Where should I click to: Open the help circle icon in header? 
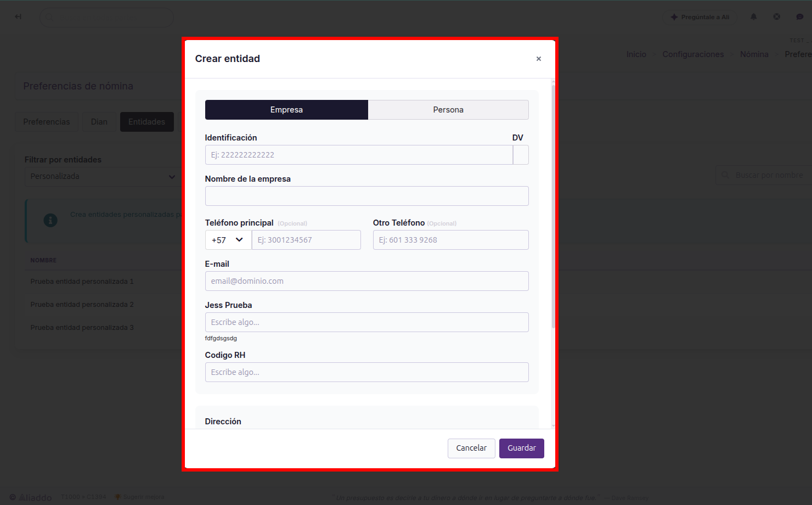coord(776,17)
